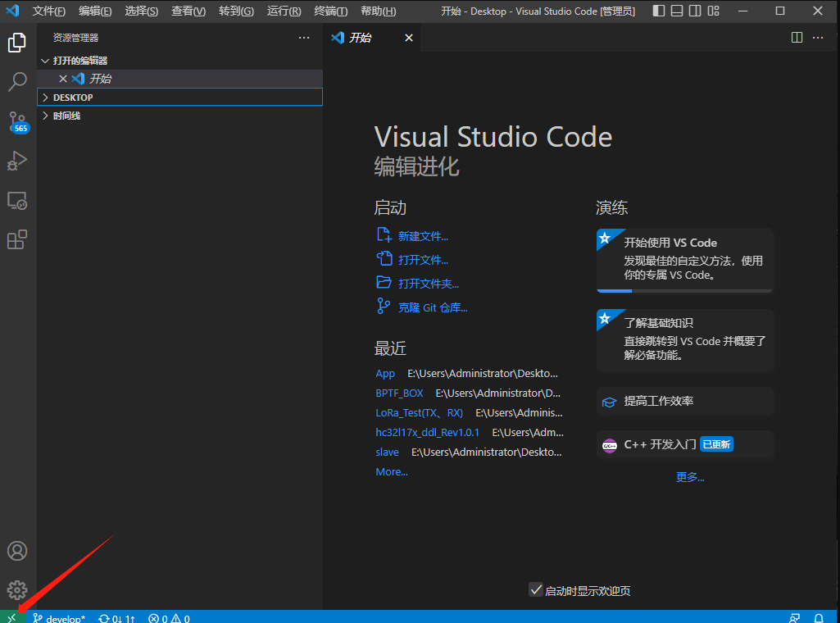The width and height of the screenshot is (840, 623).
Task: Open the 选择(S) menu
Action: [142, 11]
